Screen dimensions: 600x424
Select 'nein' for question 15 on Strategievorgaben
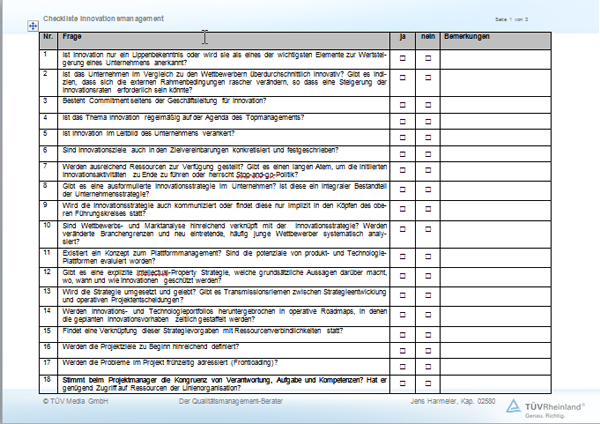(x=428, y=330)
